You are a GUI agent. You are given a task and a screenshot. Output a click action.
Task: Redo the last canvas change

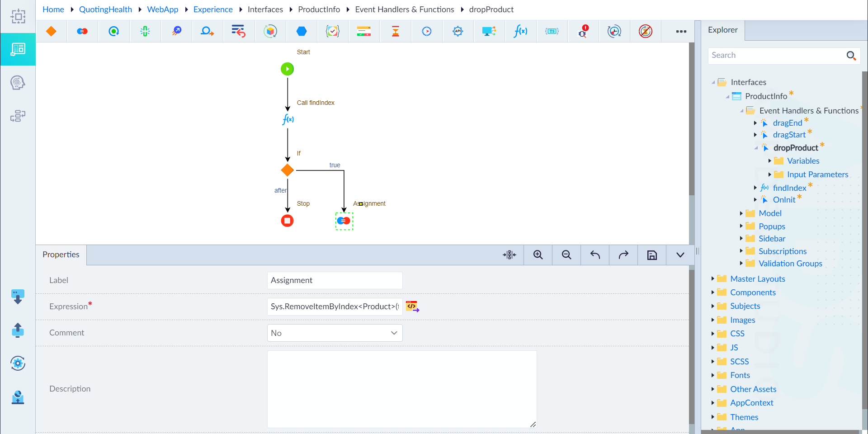[x=623, y=255]
